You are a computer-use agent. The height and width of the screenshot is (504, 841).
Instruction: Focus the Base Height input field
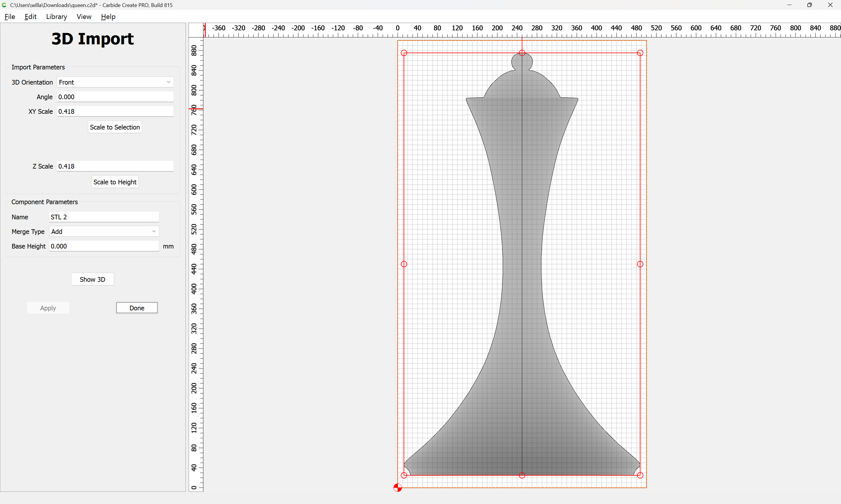104,246
